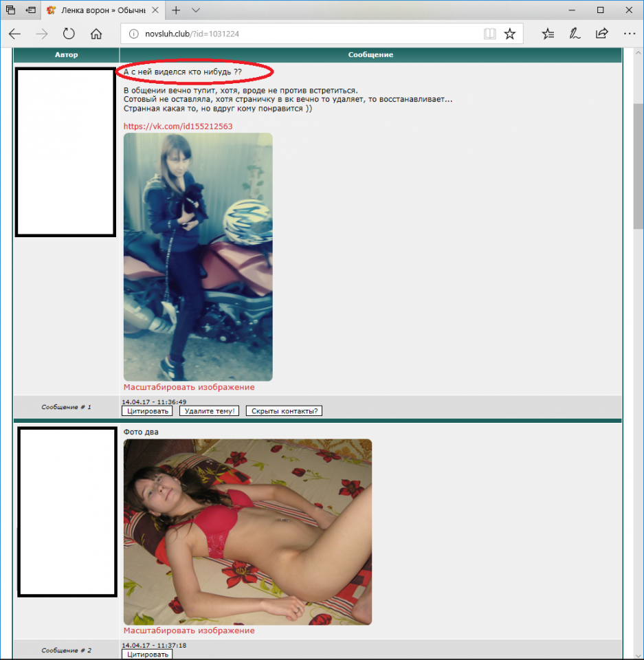Open the Settings and more ellipsis menu
The image size is (644, 660).
pyautogui.click(x=629, y=34)
